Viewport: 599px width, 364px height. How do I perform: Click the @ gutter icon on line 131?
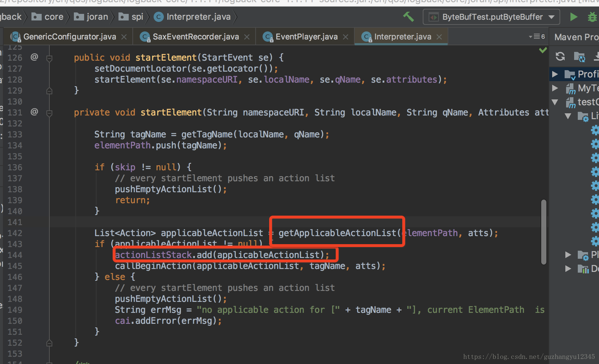tap(34, 112)
